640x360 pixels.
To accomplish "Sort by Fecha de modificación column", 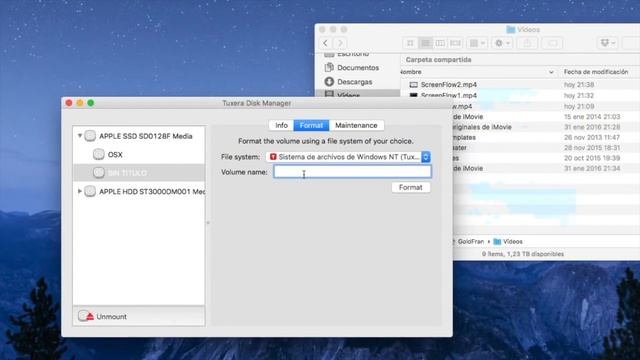I will coord(596,72).
